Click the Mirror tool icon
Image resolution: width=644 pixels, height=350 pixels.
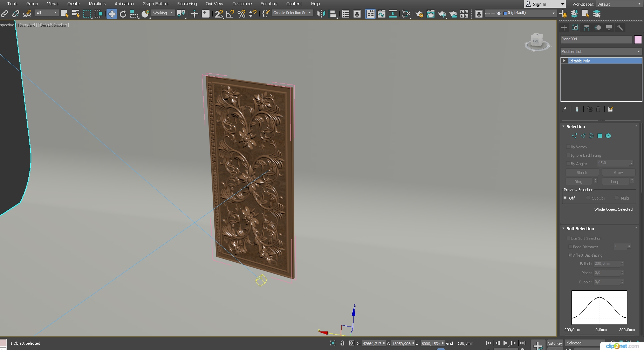321,14
